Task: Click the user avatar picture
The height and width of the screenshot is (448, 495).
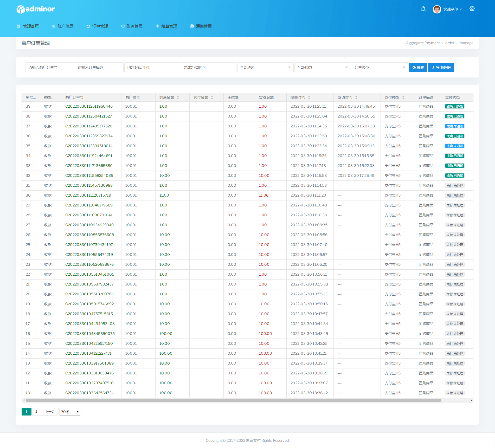Action: pos(437,9)
